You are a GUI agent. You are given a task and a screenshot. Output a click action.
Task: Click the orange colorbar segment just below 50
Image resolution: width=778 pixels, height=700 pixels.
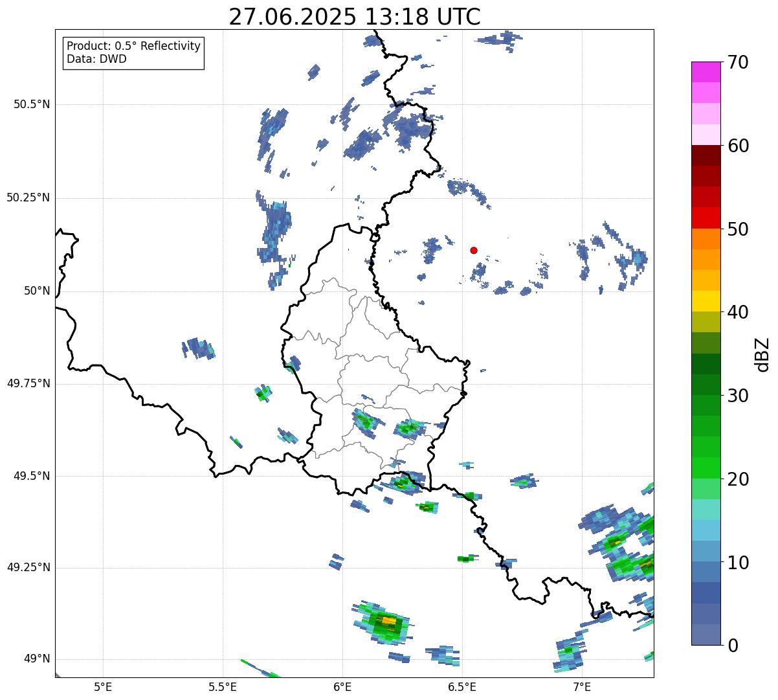pyautogui.click(x=706, y=239)
